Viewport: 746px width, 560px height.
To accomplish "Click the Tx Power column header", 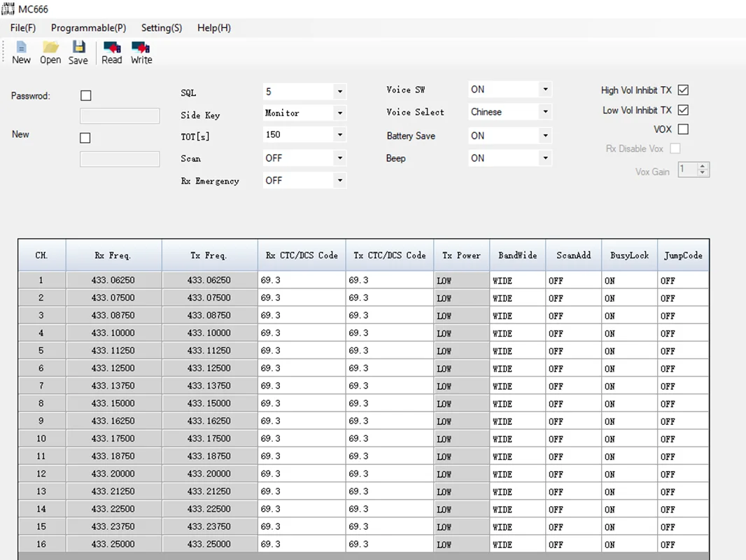I will 461,255.
